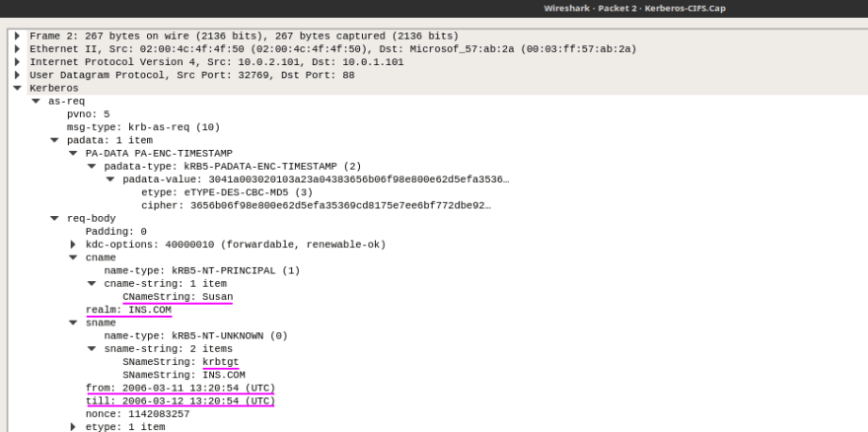This screenshot has height=432, width=868.
Task: Select the req-body label
Action: 92,219
